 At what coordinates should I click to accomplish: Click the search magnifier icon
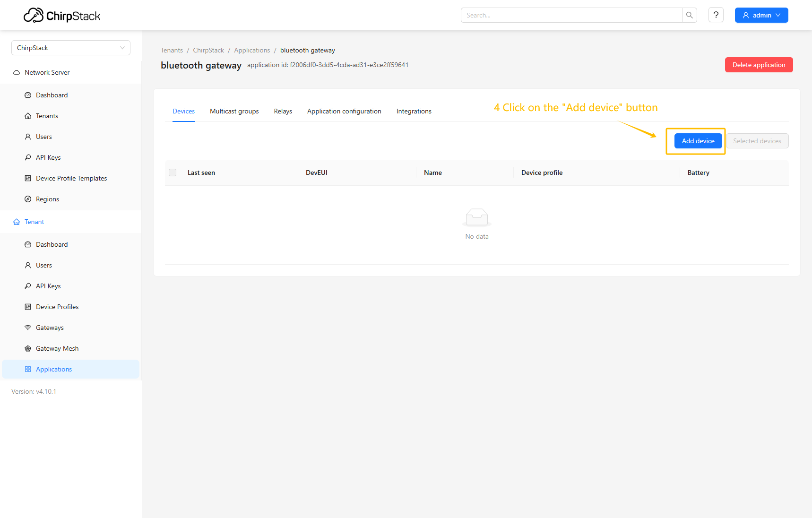pos(689,15)
